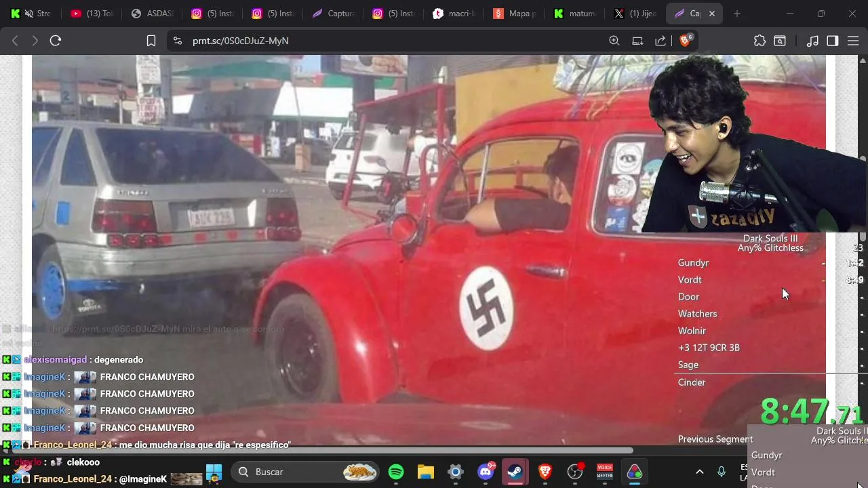Open the Brave Shields lion icon
Screen dimensions: 868x488
(x=685, y=41)
